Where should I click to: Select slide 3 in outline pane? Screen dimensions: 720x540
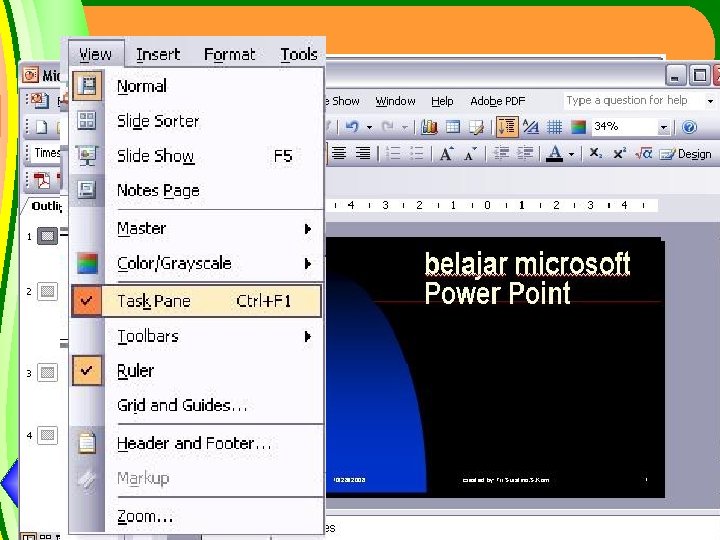tap(47, 372)
